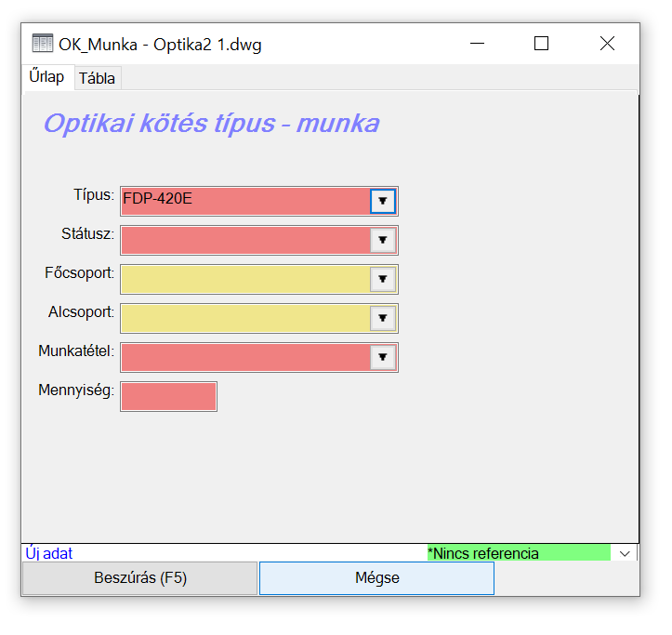Expand the status bar chevron beside Nincs referencia
Image resolution: width=672 pixels, height=635 pixels.
625,553
